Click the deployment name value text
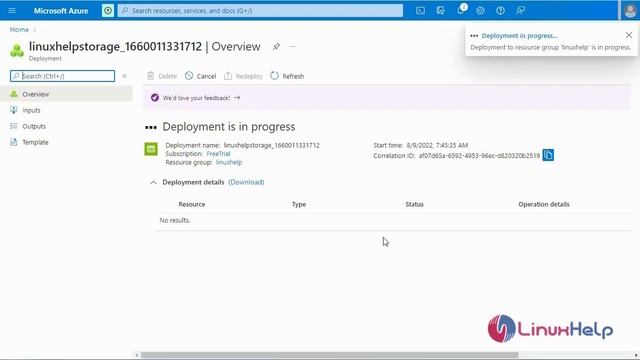640x360 pixels. click(x=272, y=145)
